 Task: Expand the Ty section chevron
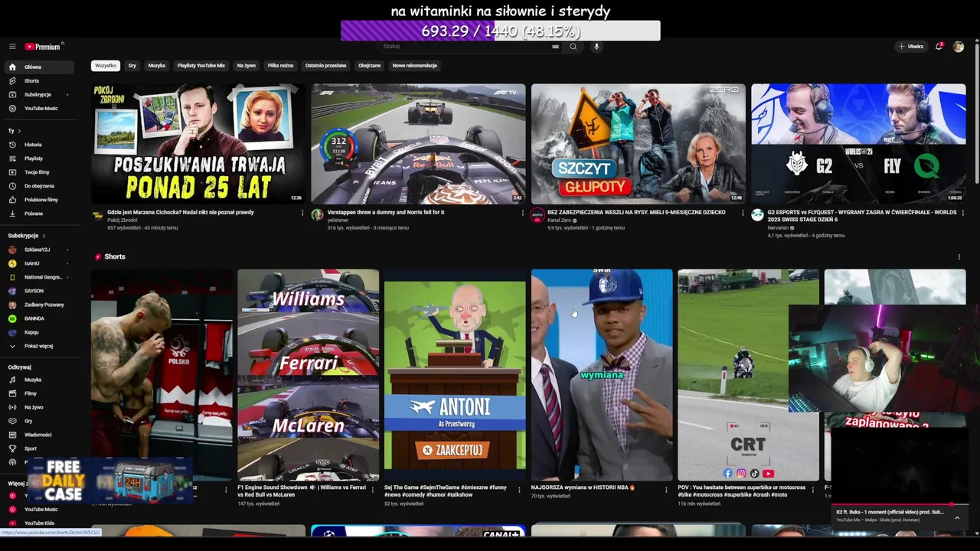point(18,131)
